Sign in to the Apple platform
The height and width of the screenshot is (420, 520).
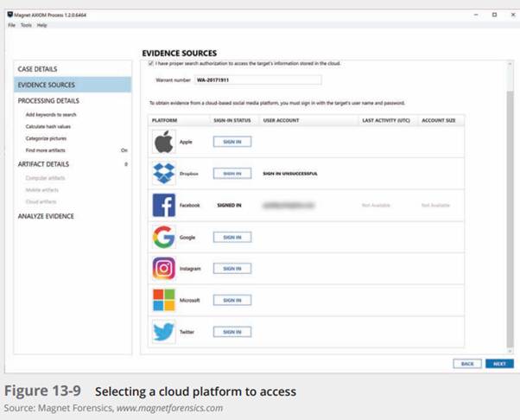(x=232, y=142)
